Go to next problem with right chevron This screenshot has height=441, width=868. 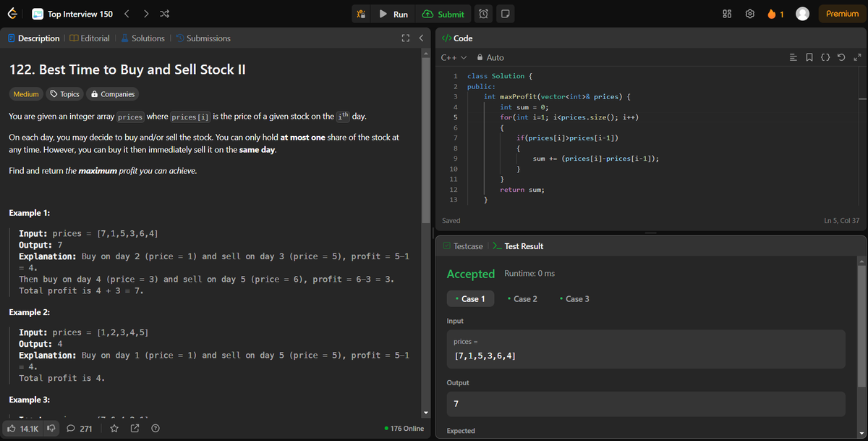(145, 14)
